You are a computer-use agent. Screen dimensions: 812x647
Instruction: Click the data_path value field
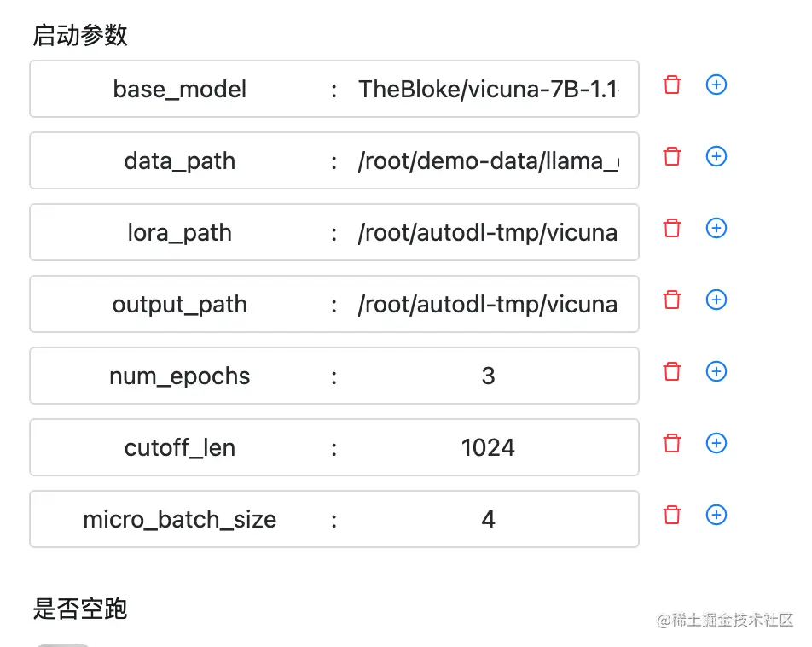click(x=488, y=160)
